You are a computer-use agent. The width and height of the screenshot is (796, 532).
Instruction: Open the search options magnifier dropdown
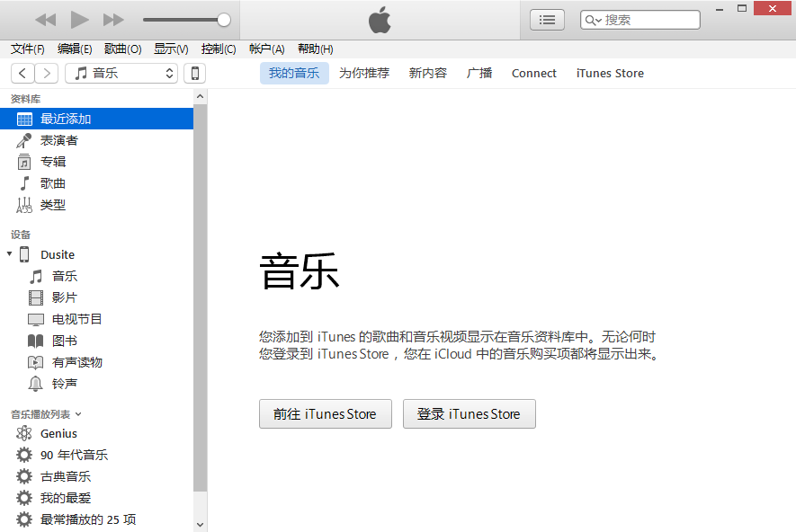pos(593,21)
